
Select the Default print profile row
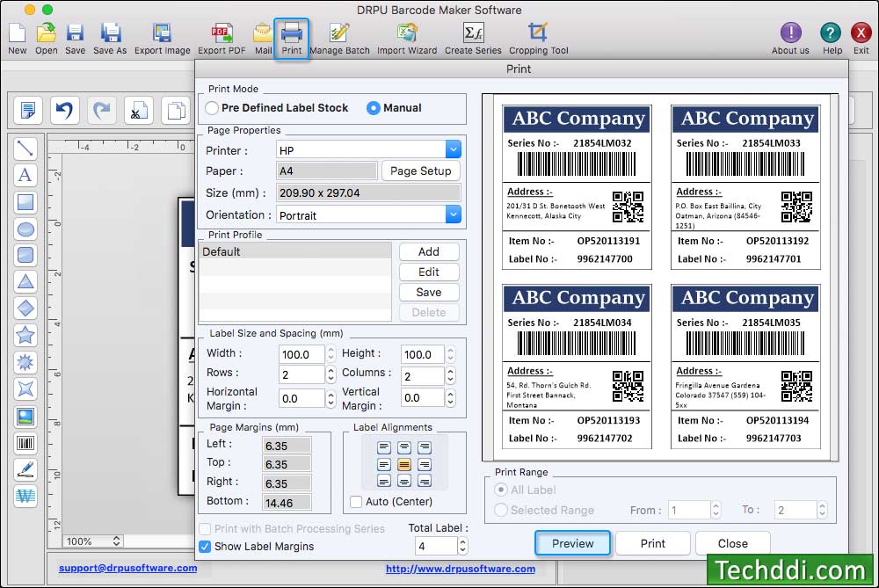coord(295,251)
